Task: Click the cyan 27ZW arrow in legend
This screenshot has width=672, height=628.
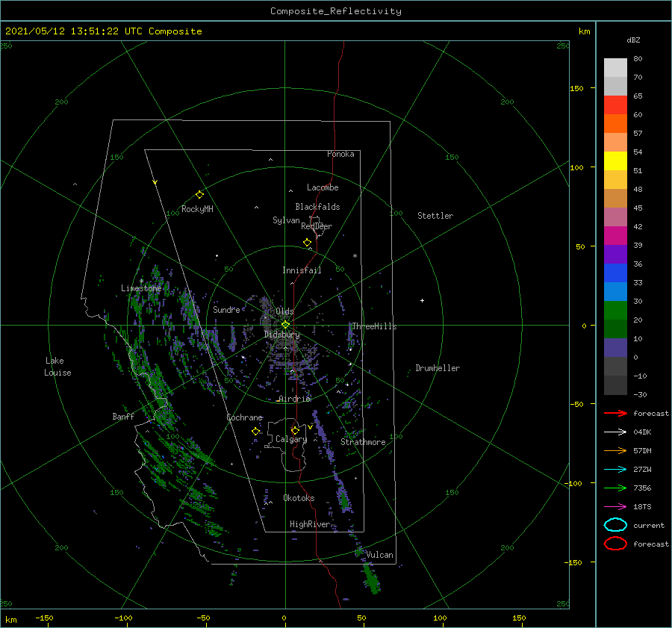Action: point(615,470)
